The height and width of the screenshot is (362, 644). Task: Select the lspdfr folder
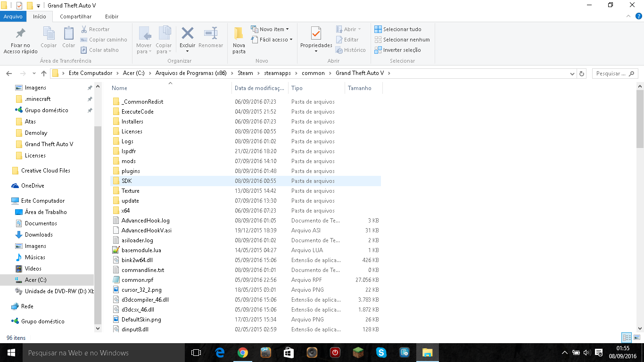(x=129, y=151)
